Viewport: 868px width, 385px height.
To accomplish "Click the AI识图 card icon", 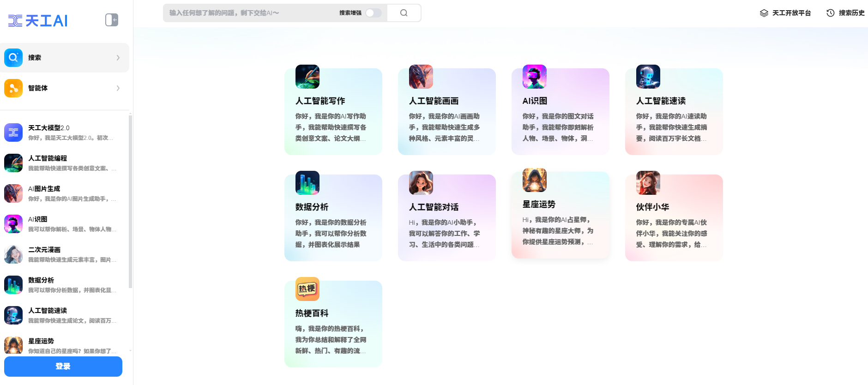I will (x=535, y=77).
